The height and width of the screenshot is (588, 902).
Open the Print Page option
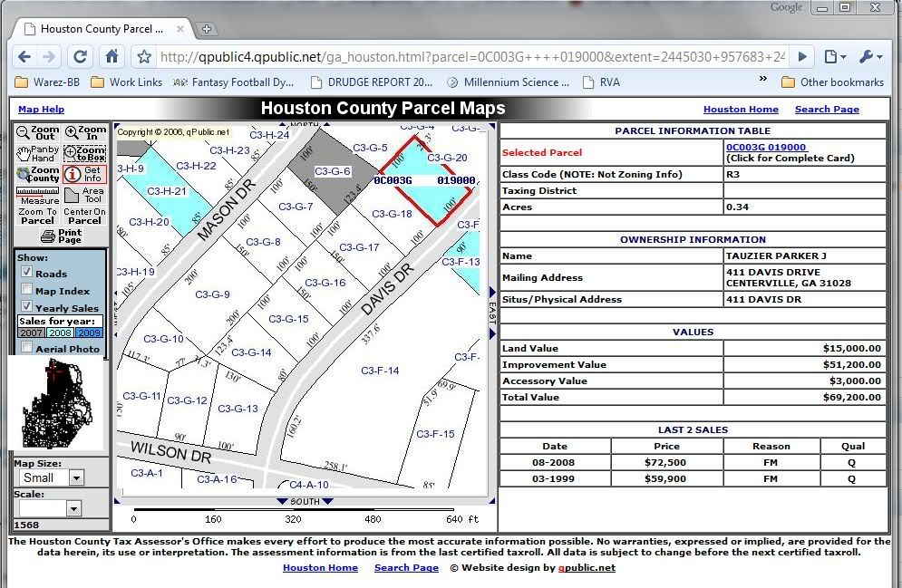[62, 236]
